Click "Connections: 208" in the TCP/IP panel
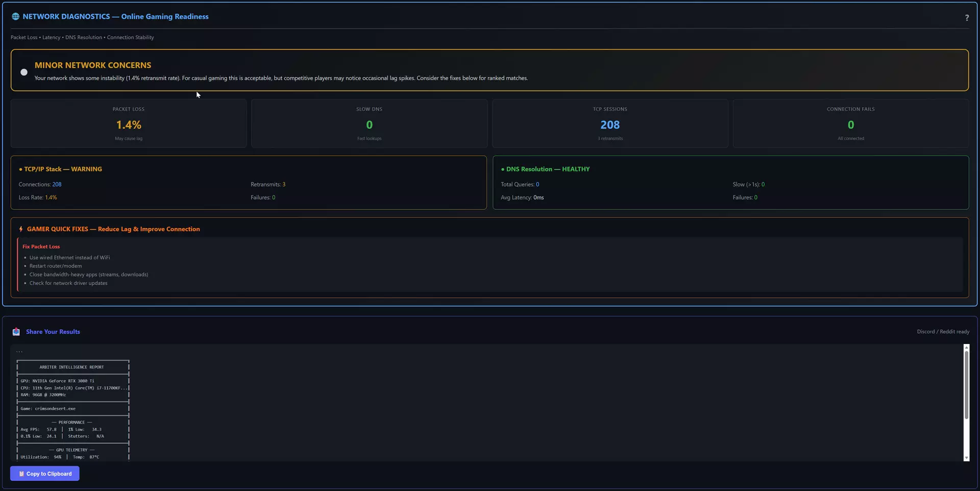Viewport: 980px width, 491px height. click(40, 184)
